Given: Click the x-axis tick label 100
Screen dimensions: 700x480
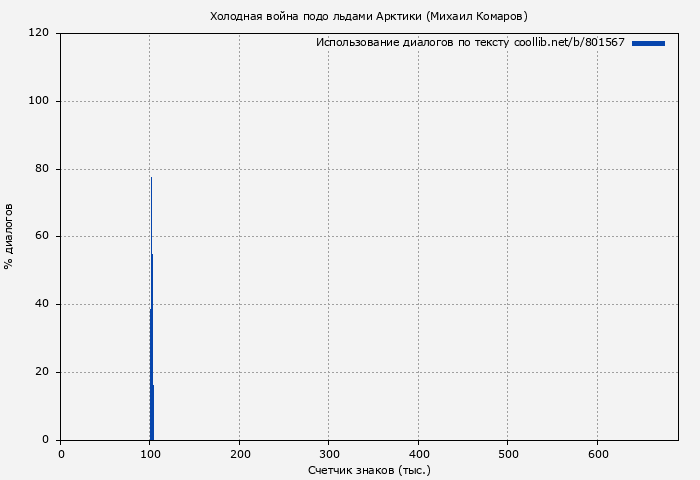Looking at the screenshot, I should 150,454.
